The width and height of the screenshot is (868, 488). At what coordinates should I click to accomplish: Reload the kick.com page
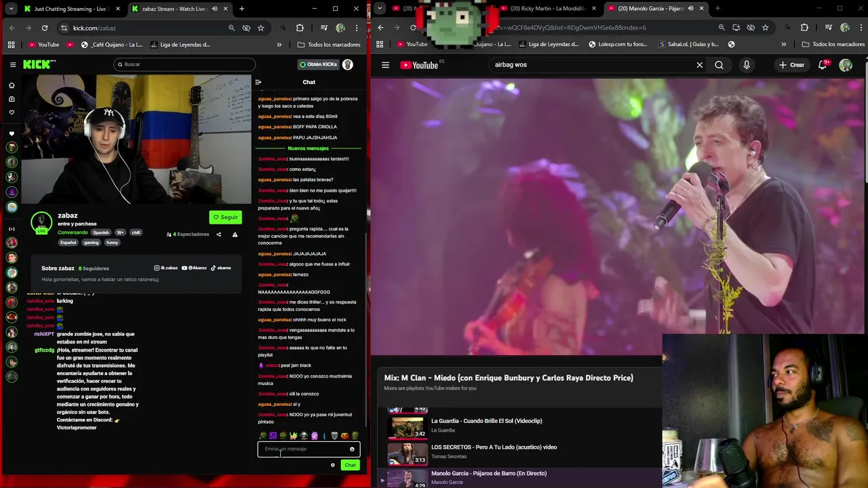point(45,28)
